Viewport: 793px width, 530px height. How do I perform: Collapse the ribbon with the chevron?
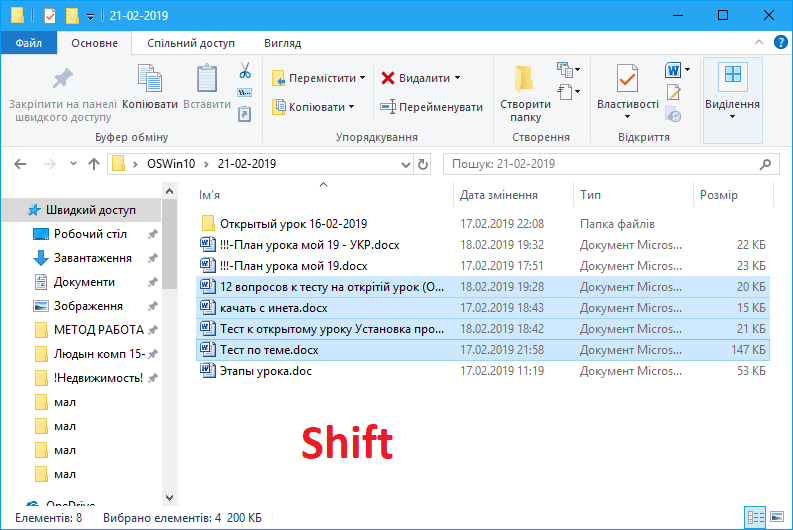[759, 42]
